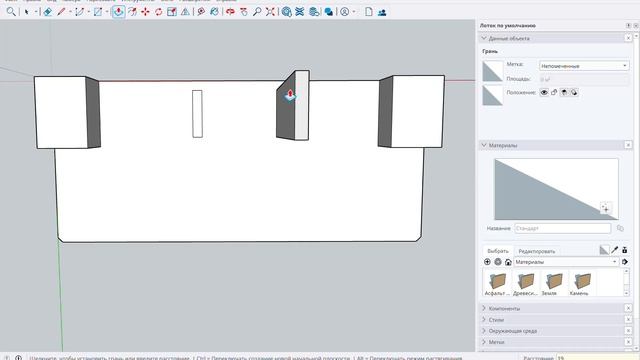640x360 pixels.
Task: Open the Line tool dropdown arrow
Action: [70, 12]
